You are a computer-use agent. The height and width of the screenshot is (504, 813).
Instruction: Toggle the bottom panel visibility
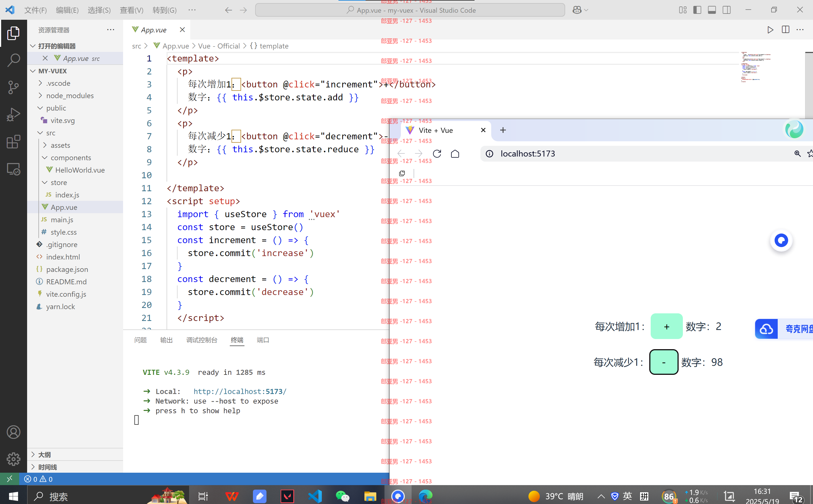(712, 10)
